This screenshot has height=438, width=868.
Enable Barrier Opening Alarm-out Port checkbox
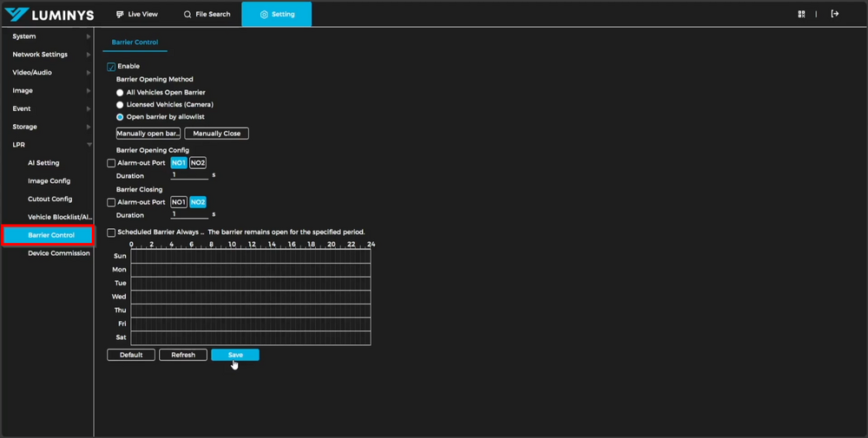pyautogui.click(x=111, y=163)
